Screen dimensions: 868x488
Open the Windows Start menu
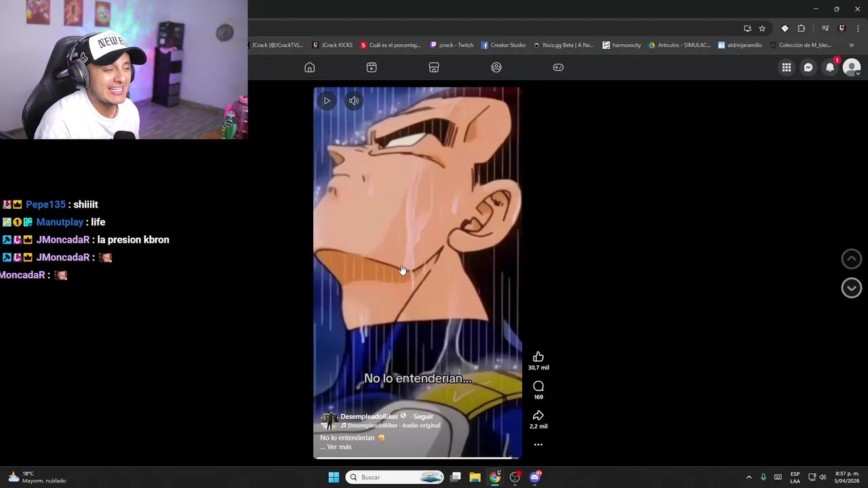pyautogui.click(x=334, y=477)
